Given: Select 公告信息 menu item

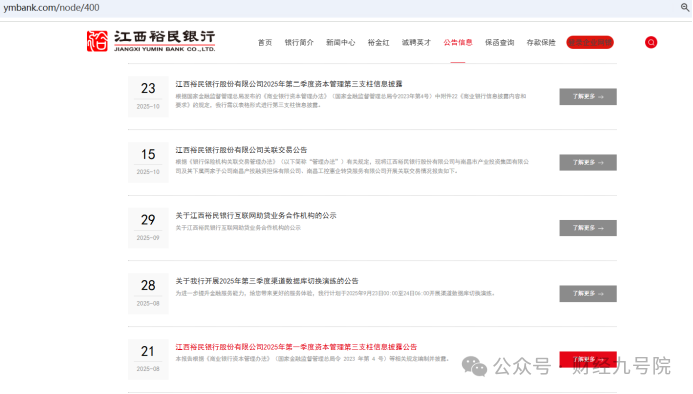Looking at the screenshot, I should 458,42.
